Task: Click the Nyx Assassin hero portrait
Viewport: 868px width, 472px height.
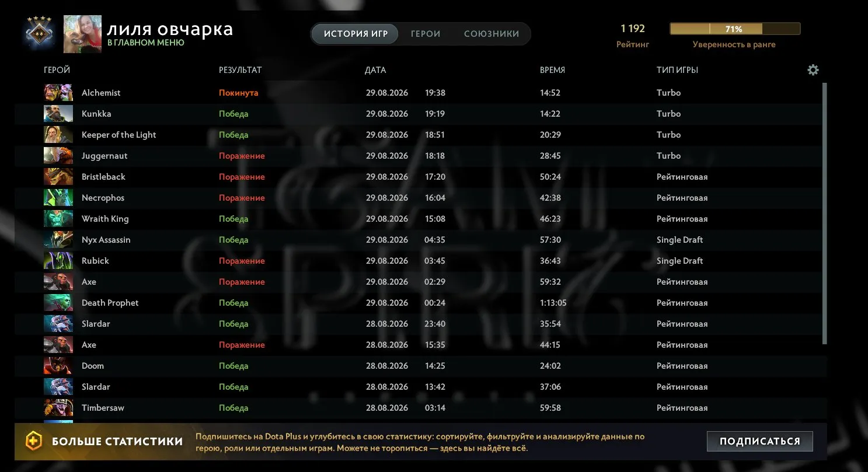Action: 58,240
